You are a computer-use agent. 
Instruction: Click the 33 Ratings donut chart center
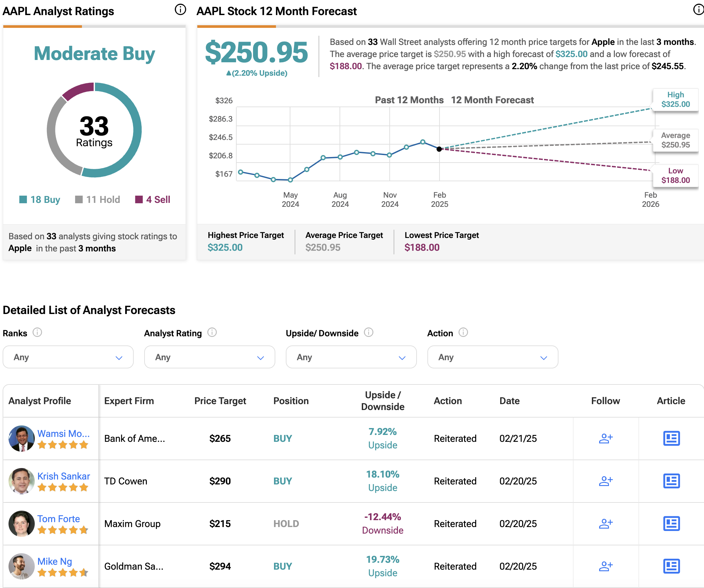(94, 130)
